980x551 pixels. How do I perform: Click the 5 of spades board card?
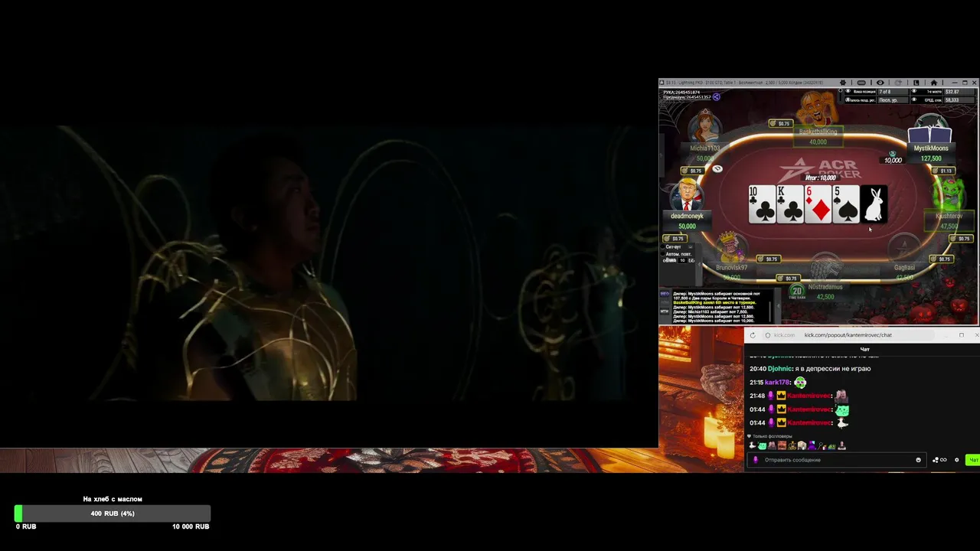pos(846,204)
